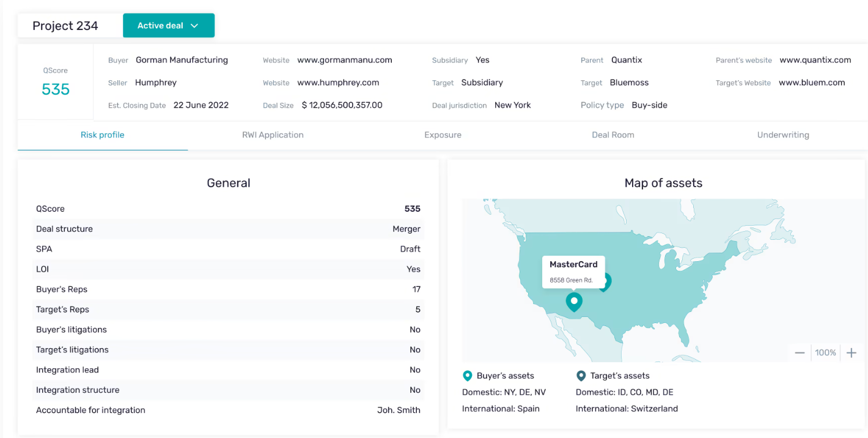
Task: Open the www.gormanmanu.com website link
Action: click(345, 60)
